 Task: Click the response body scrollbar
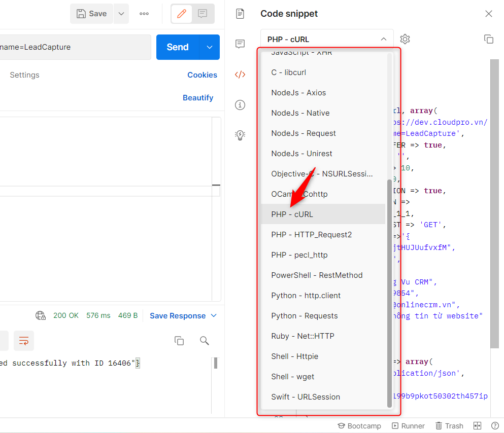[216, 363]
